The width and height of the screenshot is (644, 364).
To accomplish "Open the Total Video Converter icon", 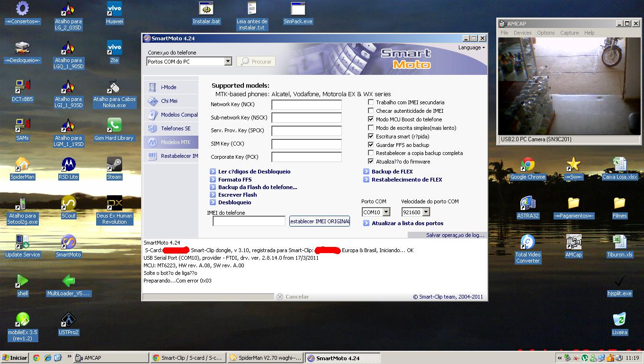I will [528, 242].
